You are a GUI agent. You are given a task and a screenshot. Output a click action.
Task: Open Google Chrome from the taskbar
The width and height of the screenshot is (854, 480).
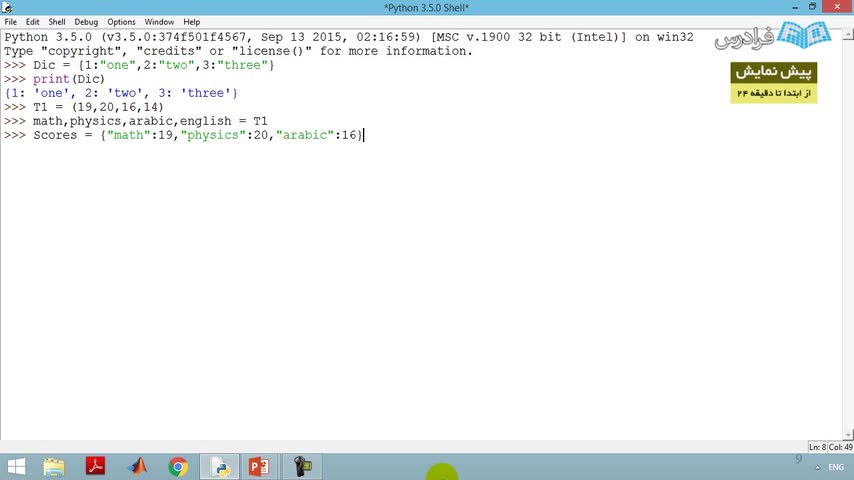tap(178, 467)
